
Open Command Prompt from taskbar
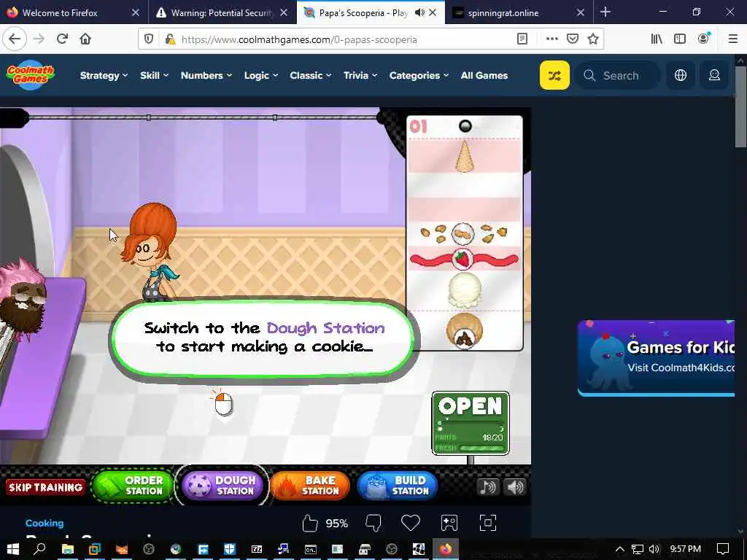click(311, 549)
